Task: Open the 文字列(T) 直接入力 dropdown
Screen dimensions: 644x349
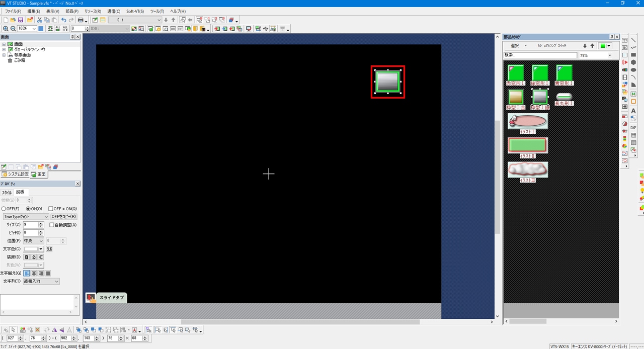Action: point(41,281)
